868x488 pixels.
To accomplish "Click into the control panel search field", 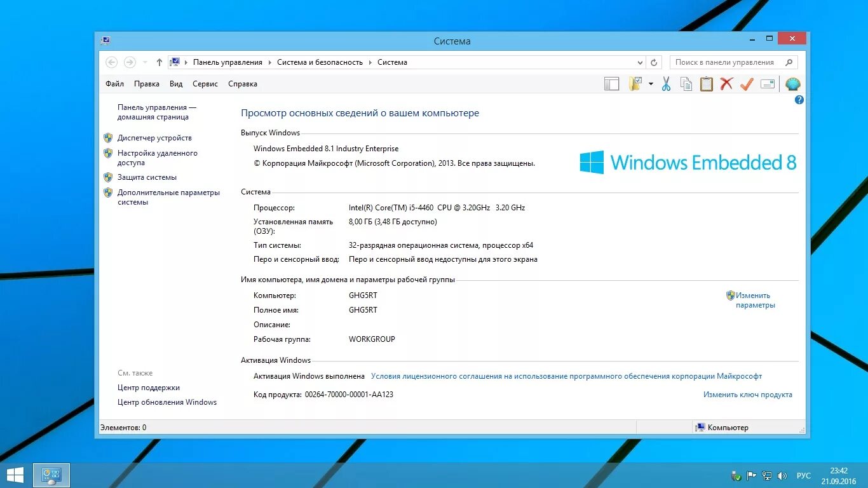I will point(733,62).
